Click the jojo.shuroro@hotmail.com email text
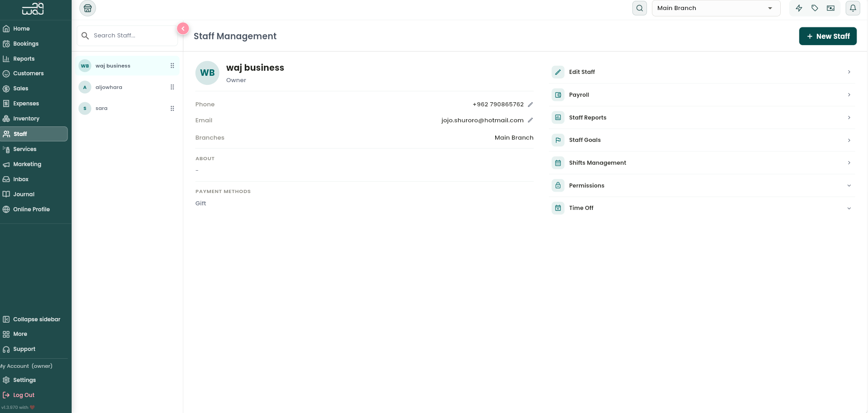Screen dimensions: 868x413 pos(482,120)
